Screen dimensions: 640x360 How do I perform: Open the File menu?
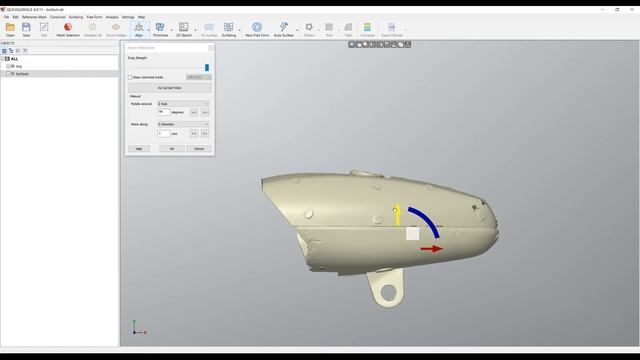[x=6, y=17]
